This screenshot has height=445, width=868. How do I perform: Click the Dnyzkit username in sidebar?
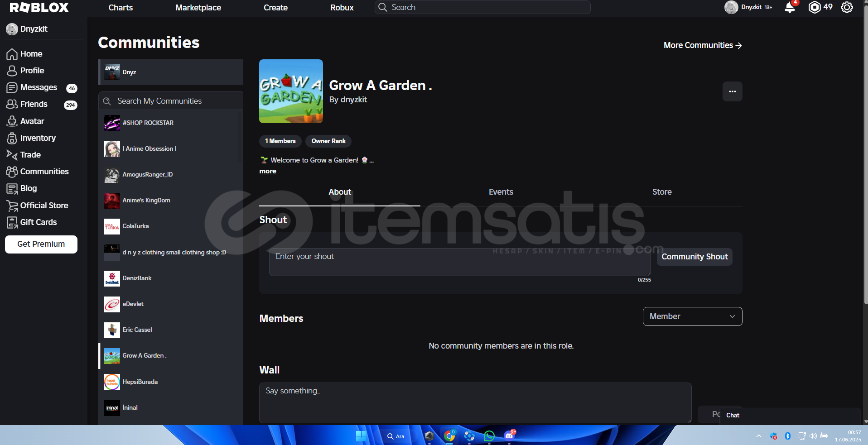[x=34, y=29]
